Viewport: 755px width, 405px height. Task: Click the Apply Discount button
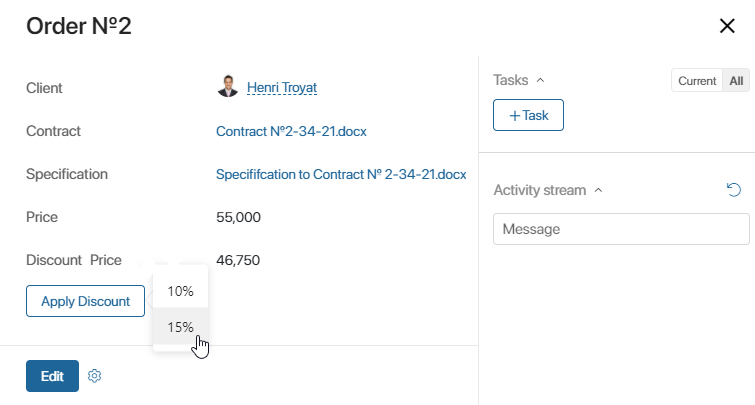point(85,301)
